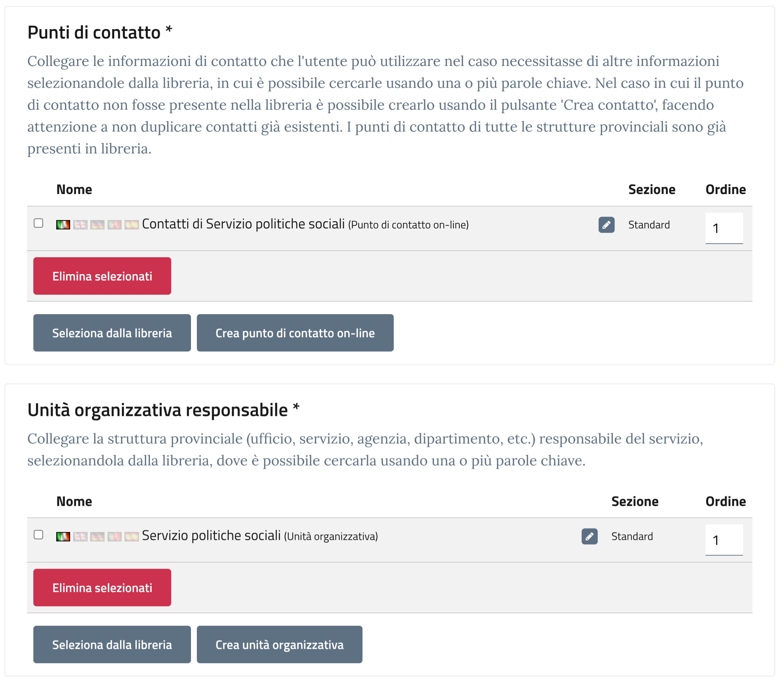Focus the Ordine field for the organizational unit
Viewport: 784px width, 680px height.
(724, 540)
